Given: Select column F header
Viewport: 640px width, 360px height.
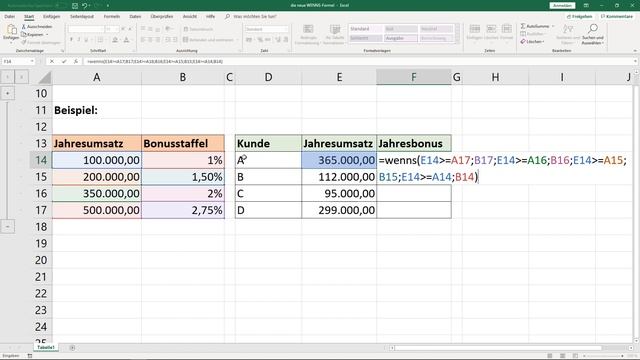Looking at the screenshot, I should [413, 77].
